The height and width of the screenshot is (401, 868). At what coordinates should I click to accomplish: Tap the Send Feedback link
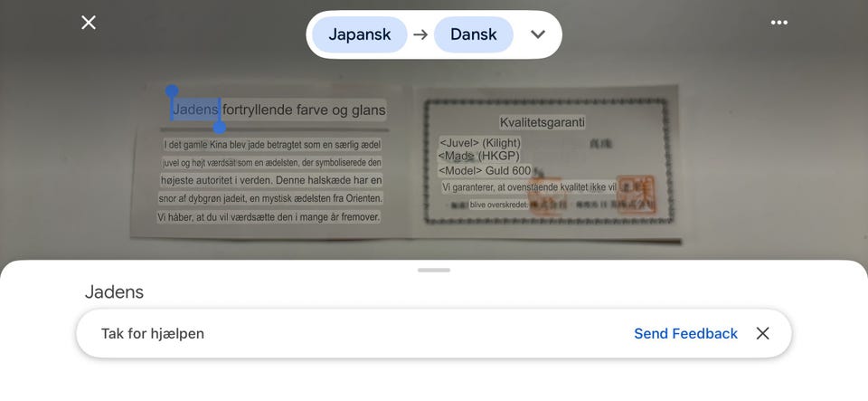pos(685,333)
